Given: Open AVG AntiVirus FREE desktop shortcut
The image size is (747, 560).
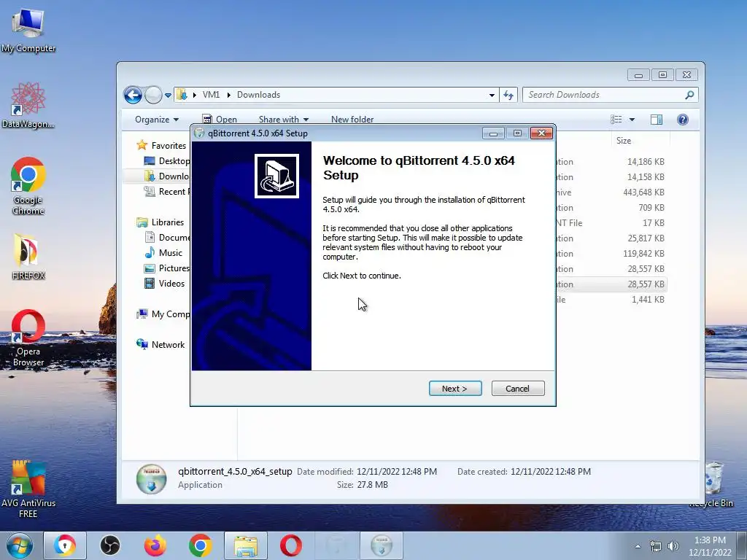Looking at the screenshot, I should (28, 489).
